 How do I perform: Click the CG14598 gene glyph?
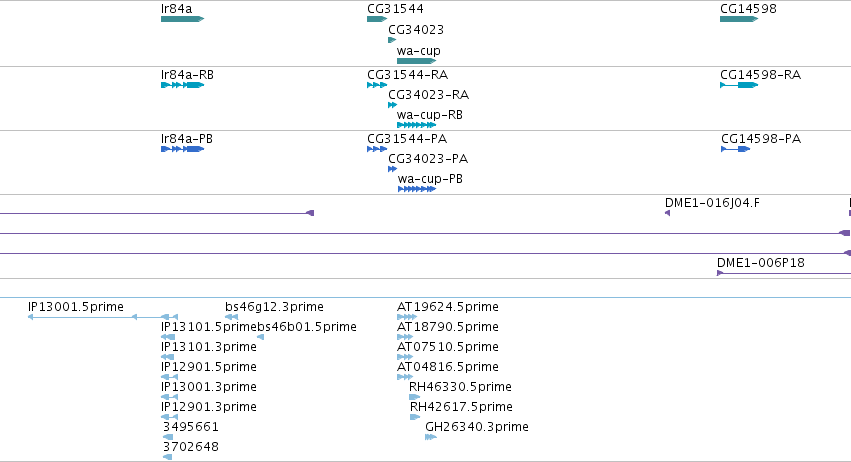(739, 19)
